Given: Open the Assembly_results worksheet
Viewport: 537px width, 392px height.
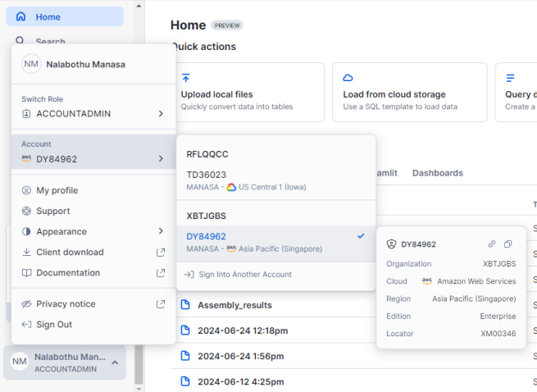Looking at the screenshot, I should tap(234, 305).
